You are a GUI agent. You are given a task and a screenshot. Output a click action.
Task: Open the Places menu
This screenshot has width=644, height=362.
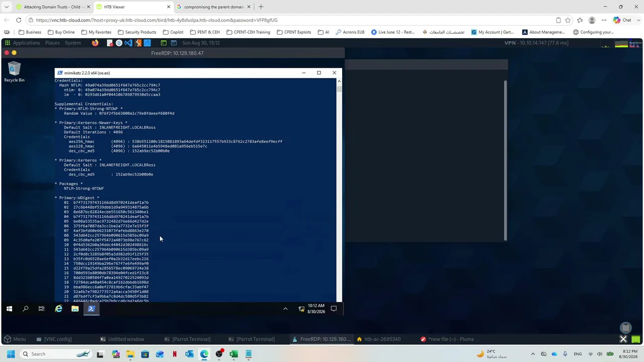tap(52, 43)
